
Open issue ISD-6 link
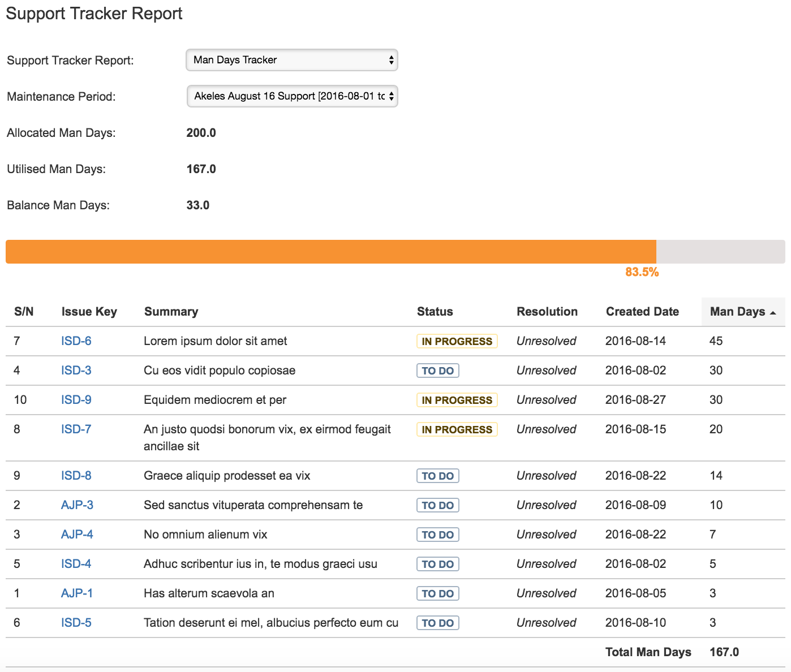(x=76, y=341)
